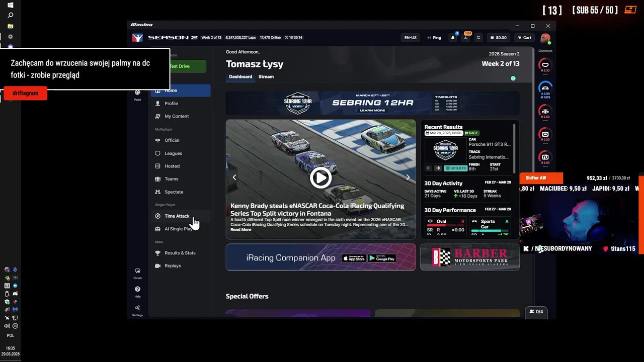Select the Oval license gauge R 2.50
Image resolution: width=644 pixels, height=362 pixels.
(545, 65)
